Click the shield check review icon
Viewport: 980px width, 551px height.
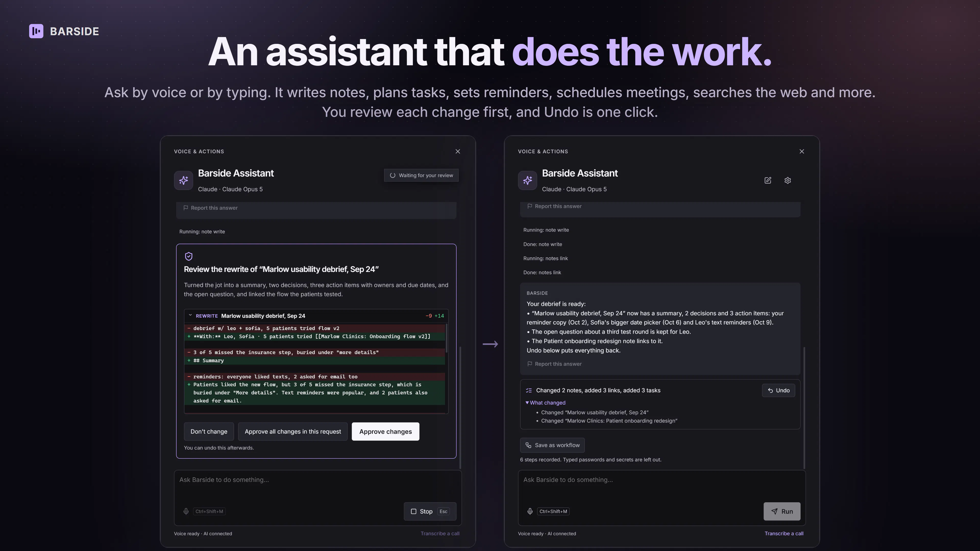[x=189, y=256]
